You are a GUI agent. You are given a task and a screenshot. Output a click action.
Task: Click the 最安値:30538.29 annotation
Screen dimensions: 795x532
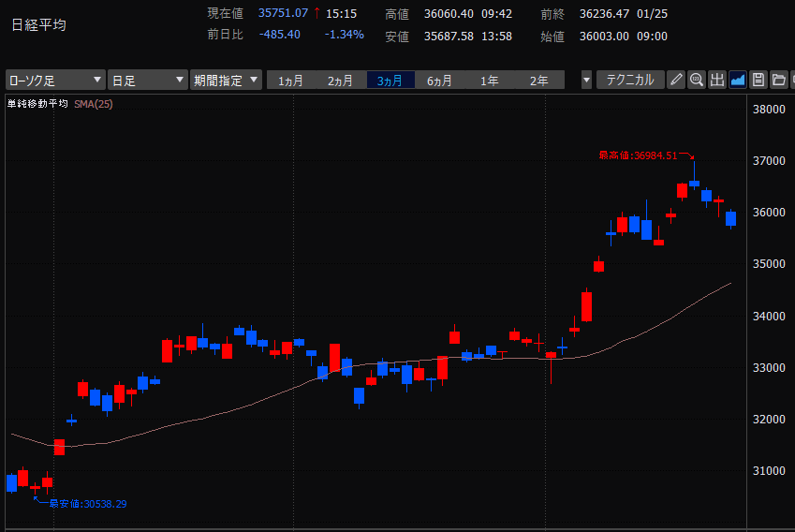tap(88, 504)
